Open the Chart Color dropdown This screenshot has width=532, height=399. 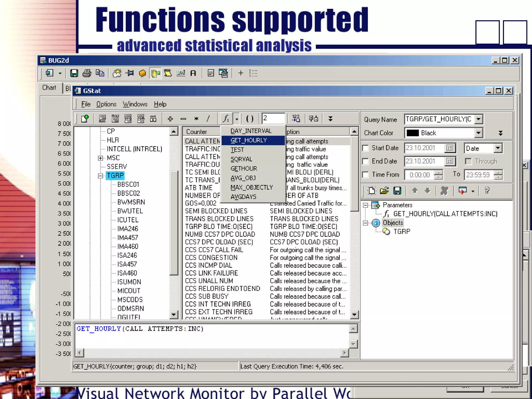[x=478, y=133]
